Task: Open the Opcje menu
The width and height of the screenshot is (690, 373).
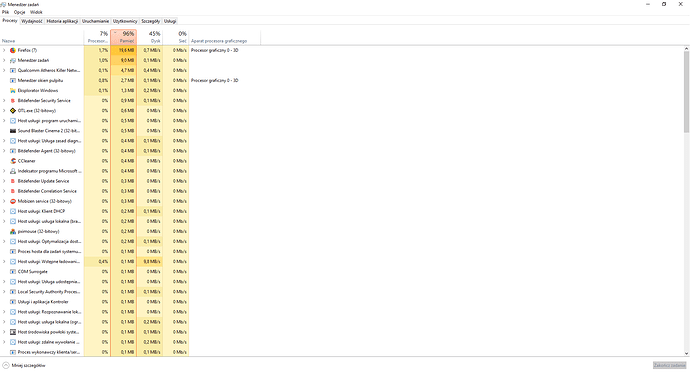Action: click(x=19, y=12)
